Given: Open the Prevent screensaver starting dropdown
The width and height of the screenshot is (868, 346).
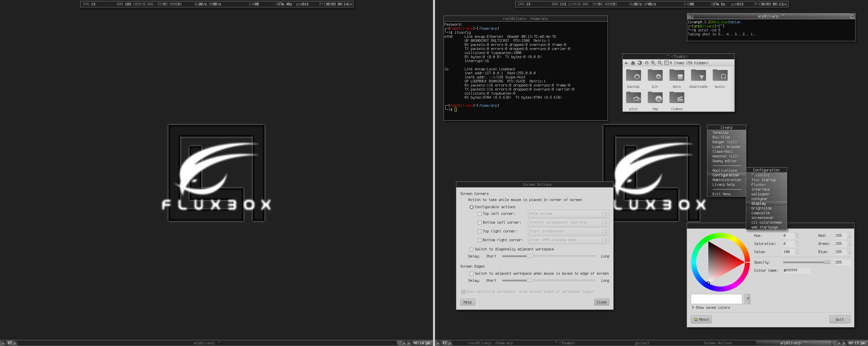Looking at the screenshot, I should point(568,222).
